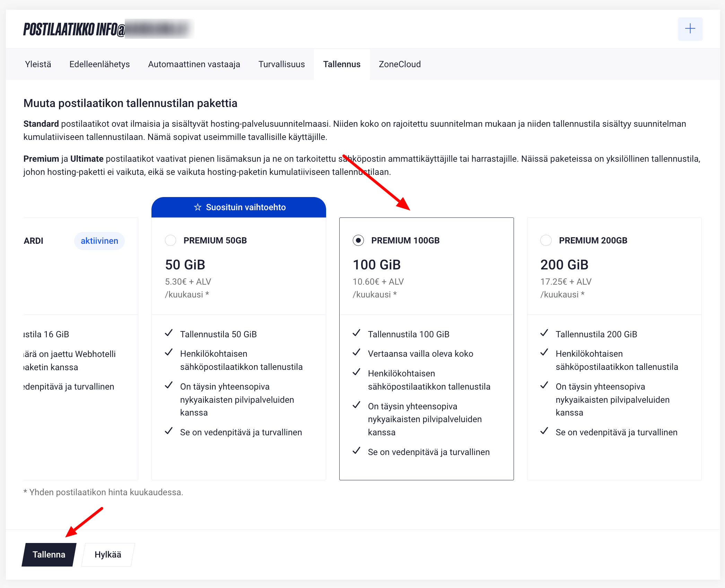Screen dimensions: 725x588
Task: Click the 200 GiB plan size heading
Action: click(x=564, y=265)
